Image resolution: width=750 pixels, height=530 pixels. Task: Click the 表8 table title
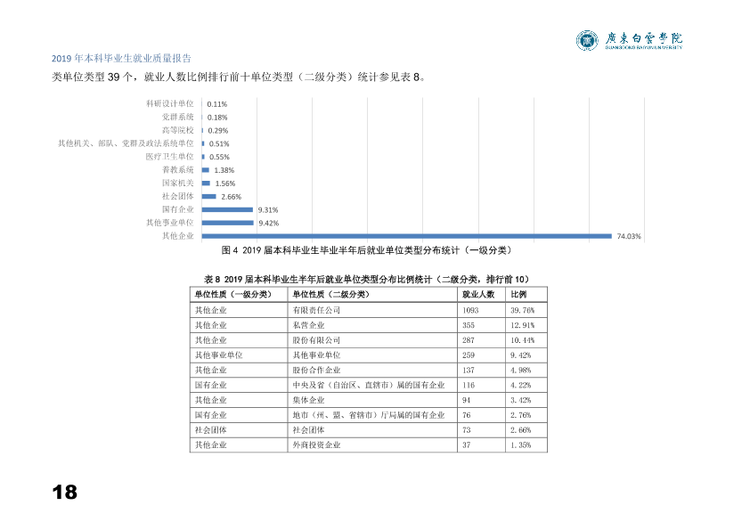coord(367,279)
